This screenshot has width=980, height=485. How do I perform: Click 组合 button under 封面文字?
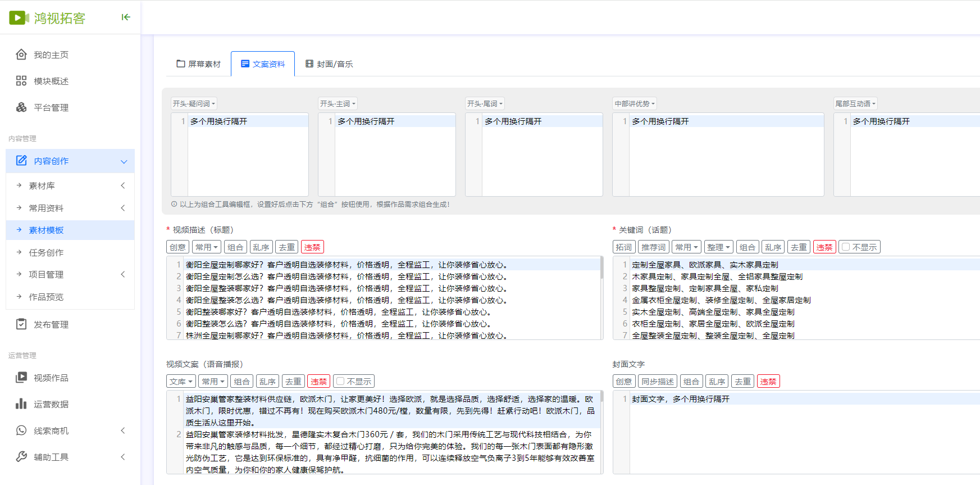pyautogui.click(x=691, y=382)
